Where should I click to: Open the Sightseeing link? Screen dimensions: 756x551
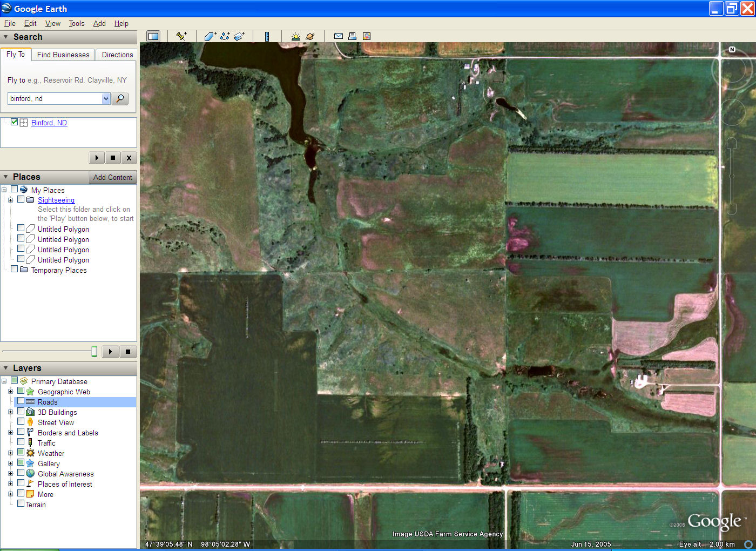pos(56,200)
